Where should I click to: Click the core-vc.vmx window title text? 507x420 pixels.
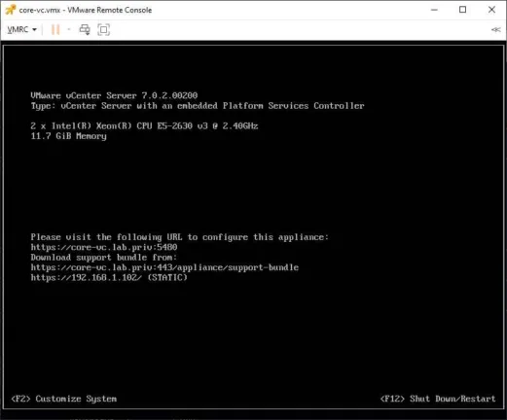[x=86, y=10]
